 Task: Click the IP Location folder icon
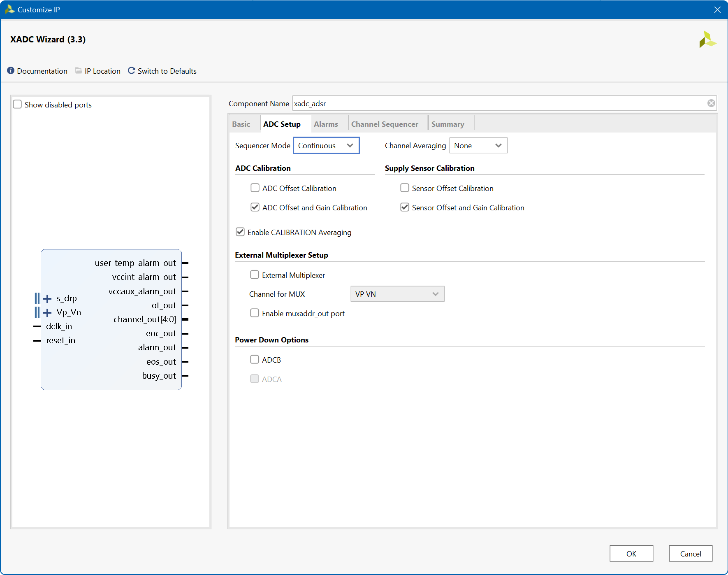[x=78, y=71]
